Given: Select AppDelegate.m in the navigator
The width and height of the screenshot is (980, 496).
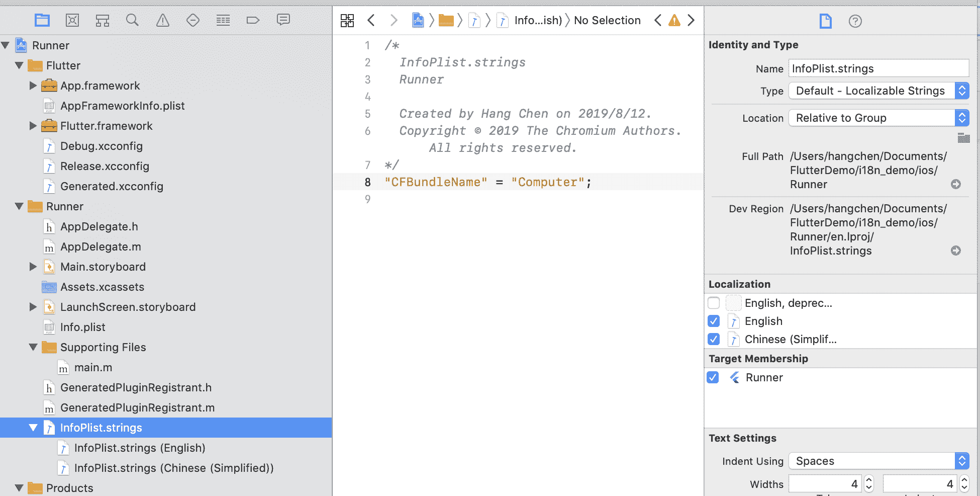Looking at the screenshot, I should (x=101, y=246).
